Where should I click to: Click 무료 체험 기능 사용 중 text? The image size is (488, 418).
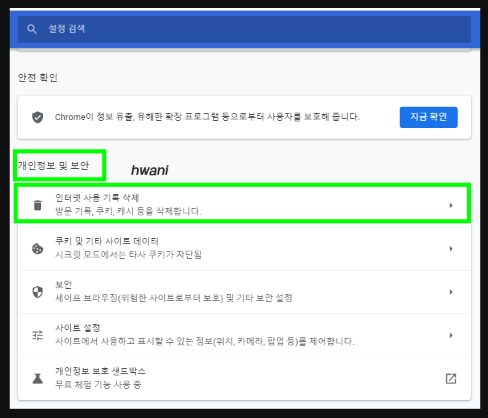tap(98, 384)
